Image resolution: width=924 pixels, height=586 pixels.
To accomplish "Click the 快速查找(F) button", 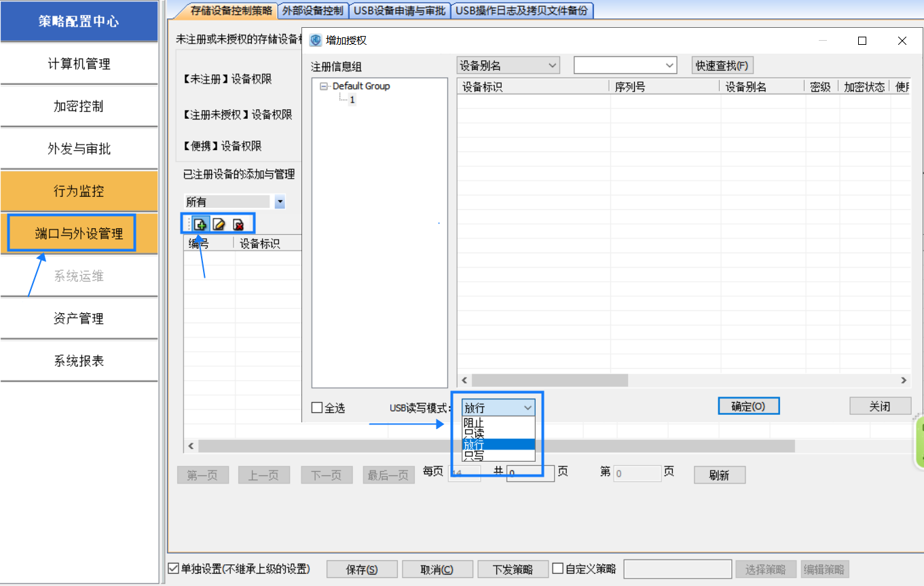I will [722, 65].
